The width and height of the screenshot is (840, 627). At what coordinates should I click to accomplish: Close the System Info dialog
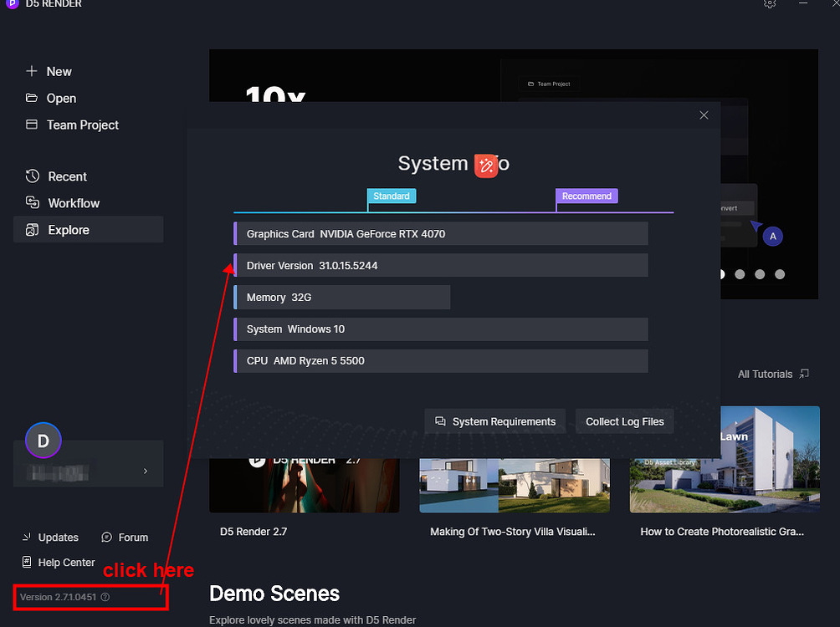point(704,115)
